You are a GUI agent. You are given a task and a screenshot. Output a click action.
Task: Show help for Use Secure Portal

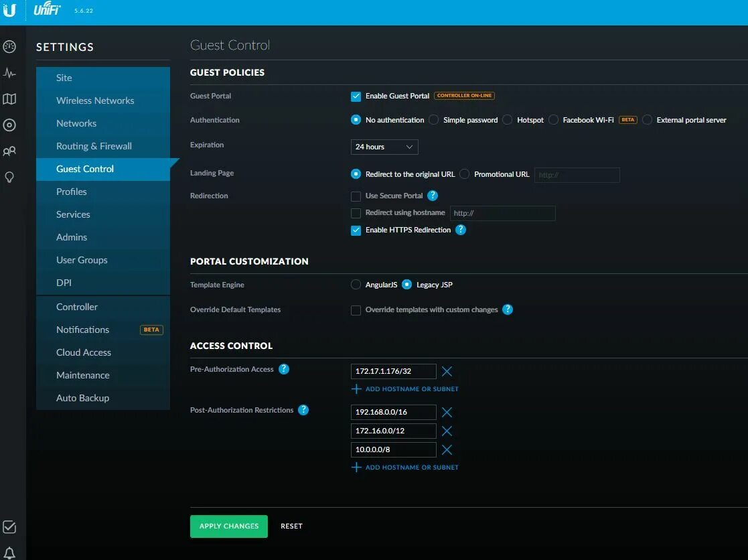point(432,196)
